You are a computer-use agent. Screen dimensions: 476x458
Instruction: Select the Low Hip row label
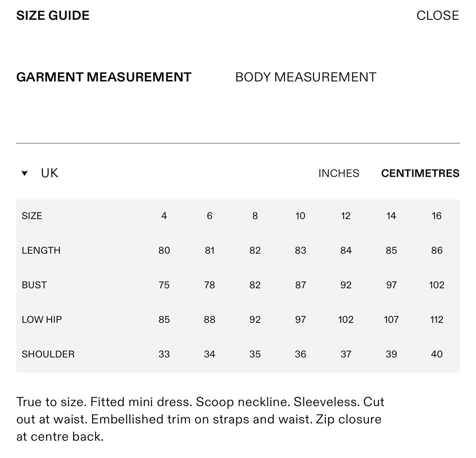42,320
